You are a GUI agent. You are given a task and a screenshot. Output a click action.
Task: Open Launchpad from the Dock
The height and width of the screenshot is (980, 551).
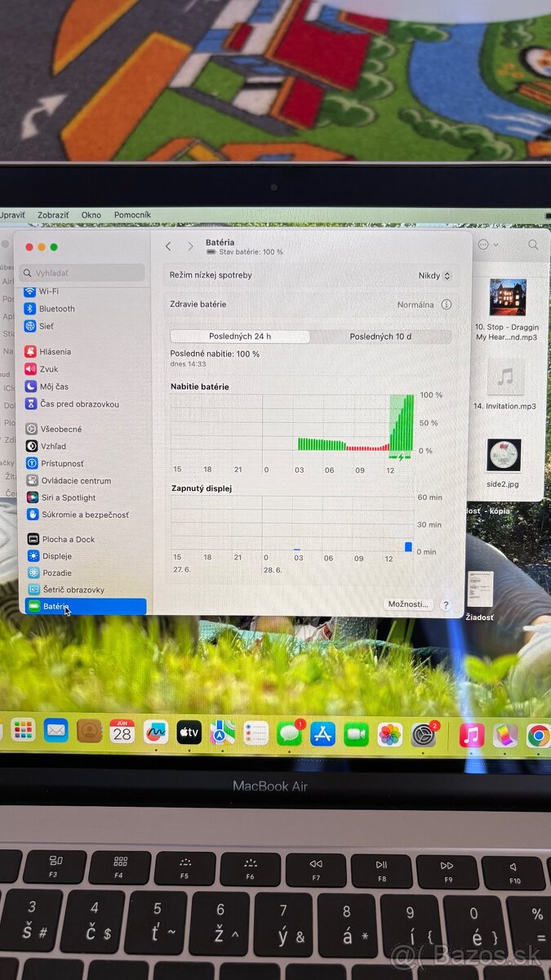click(23, 730)
